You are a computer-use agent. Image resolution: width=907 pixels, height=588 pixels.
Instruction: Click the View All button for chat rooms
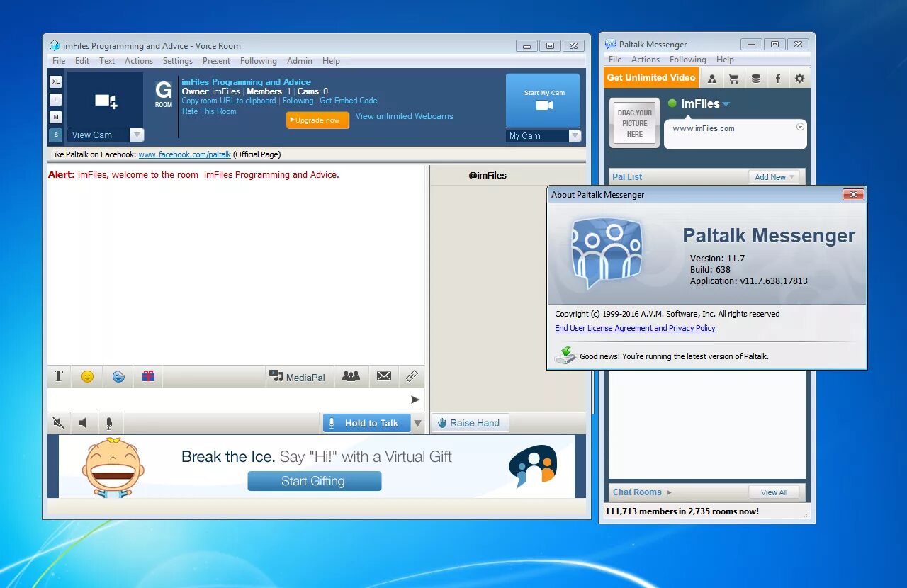click(774, 492)
